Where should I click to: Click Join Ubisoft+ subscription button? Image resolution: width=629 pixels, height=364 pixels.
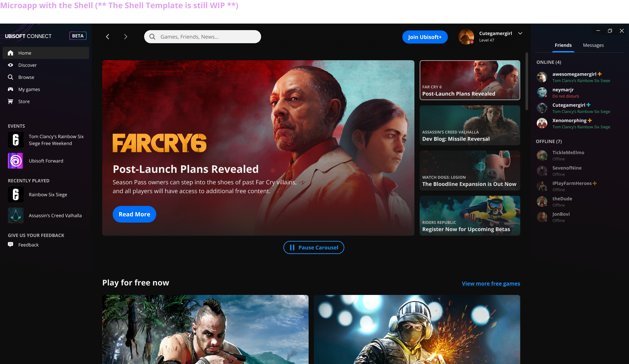click(x=425, y=37)
